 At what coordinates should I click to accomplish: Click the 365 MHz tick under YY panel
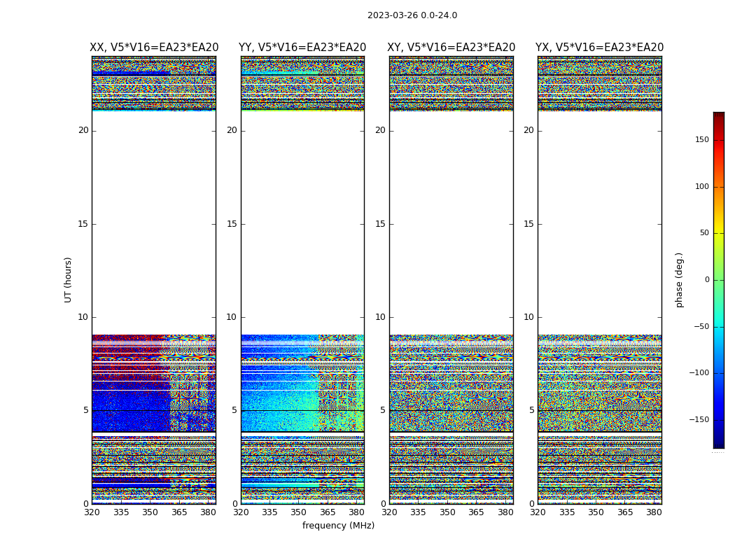point(327,512)
